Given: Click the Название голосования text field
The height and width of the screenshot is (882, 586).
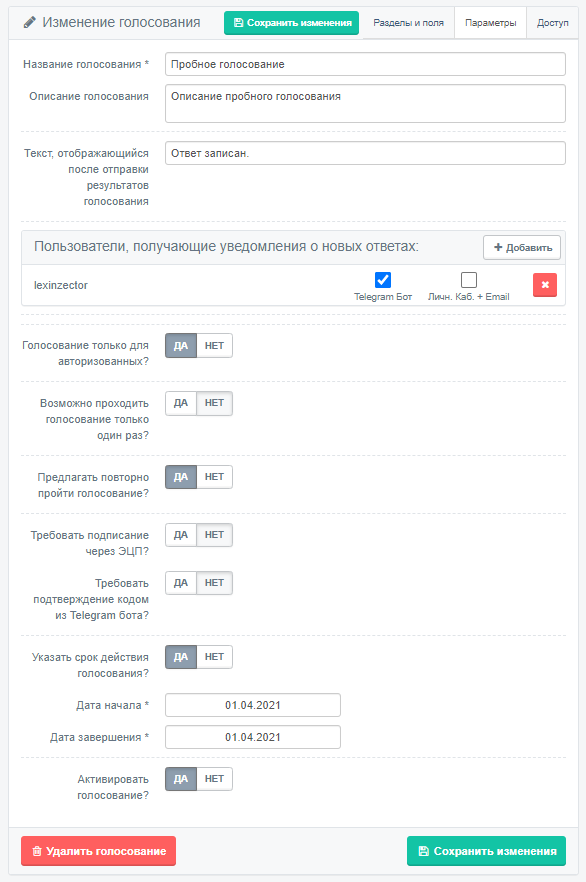Looking at the screenshot, I should [365, 64].
